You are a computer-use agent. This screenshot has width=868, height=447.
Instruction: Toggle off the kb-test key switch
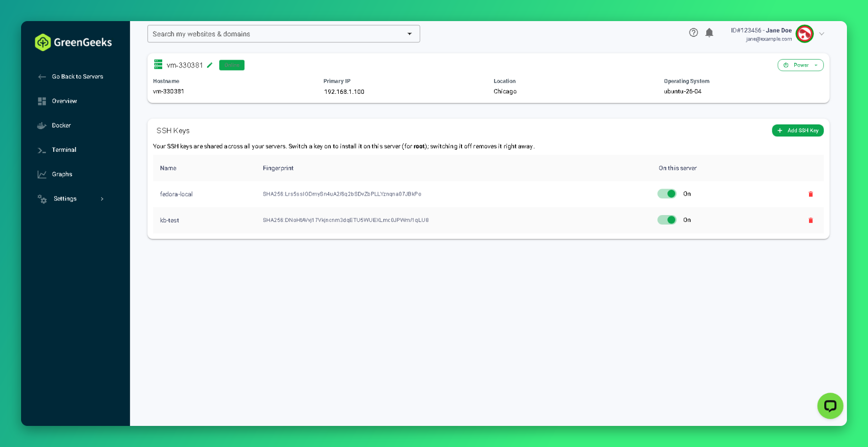click(667, 220)
